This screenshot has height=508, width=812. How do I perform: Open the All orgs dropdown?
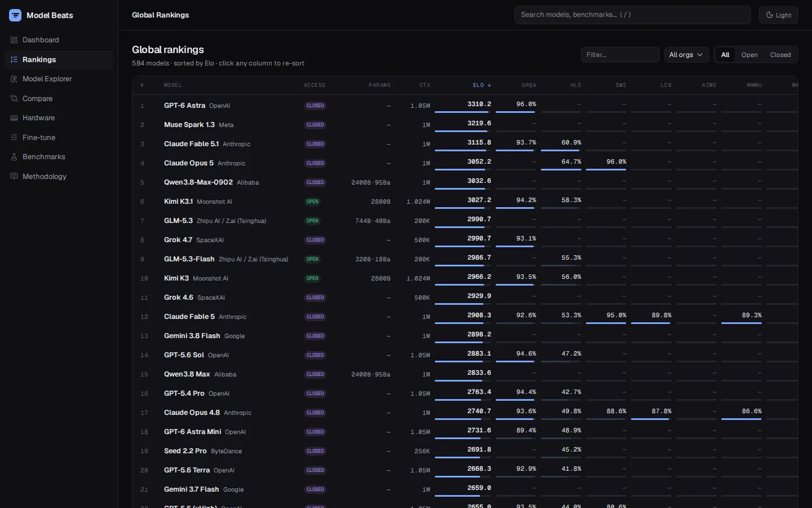point(686,55)
